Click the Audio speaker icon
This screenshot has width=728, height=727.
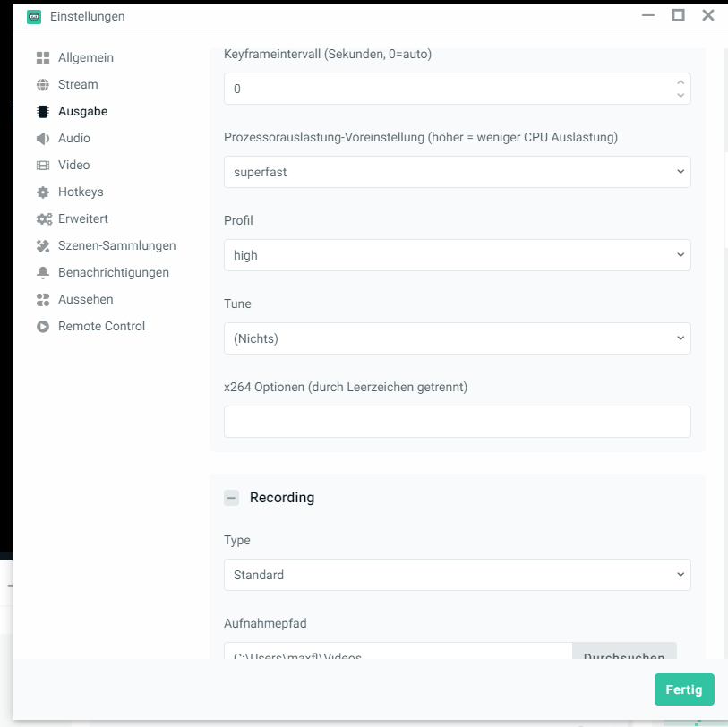click(43, 139)
